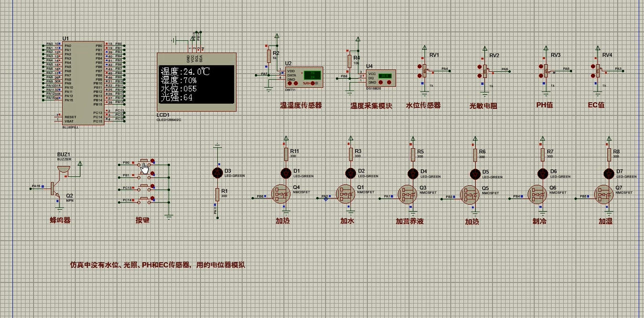Click RV2 photoresistor potentiometer's lower red button

(x=479, y=76)
